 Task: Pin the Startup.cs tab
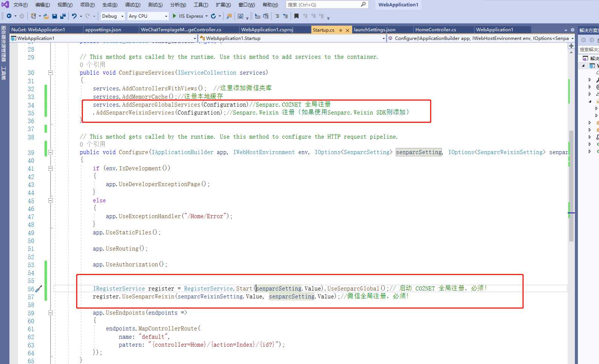coord(340,30)
